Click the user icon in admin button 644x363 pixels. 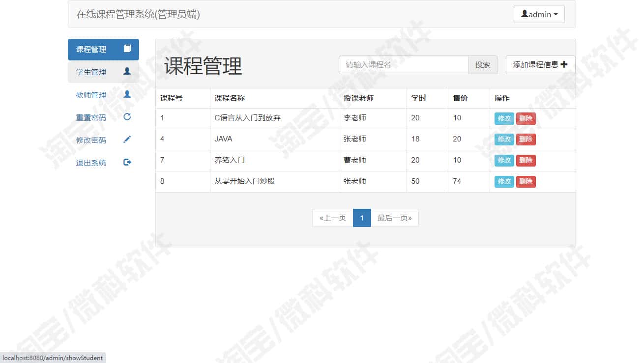point(525,14)
